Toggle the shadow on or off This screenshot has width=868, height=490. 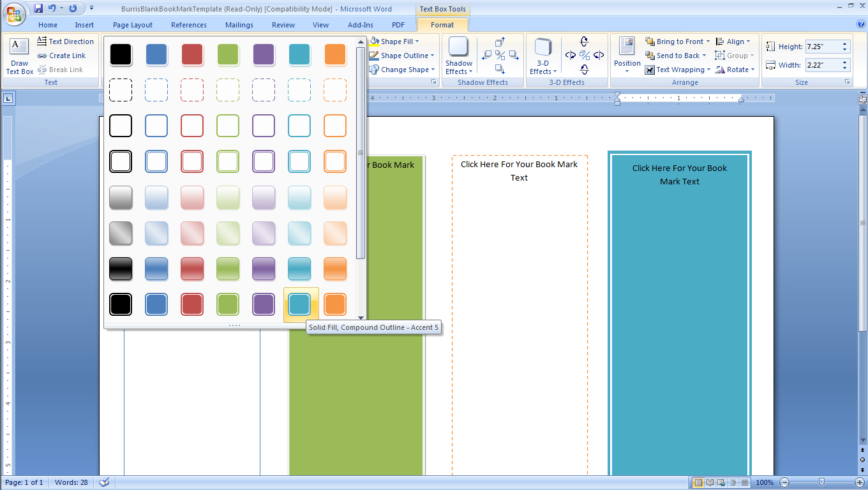(499, 56)
